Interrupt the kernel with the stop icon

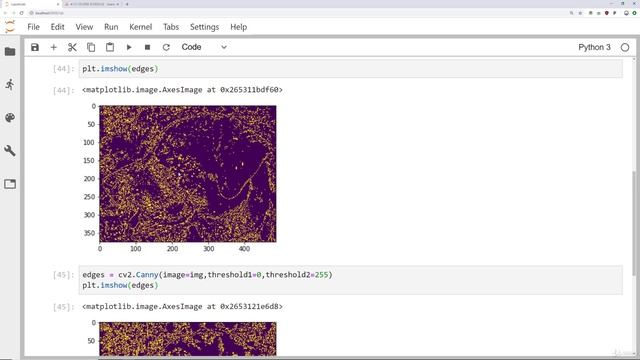pyautogui.click(x=147, y=47)
